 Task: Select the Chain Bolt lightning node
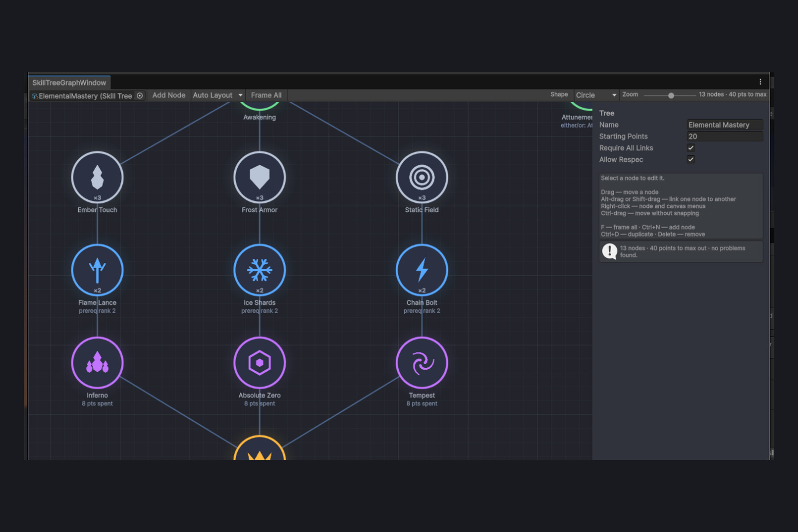tap(422, 270)
